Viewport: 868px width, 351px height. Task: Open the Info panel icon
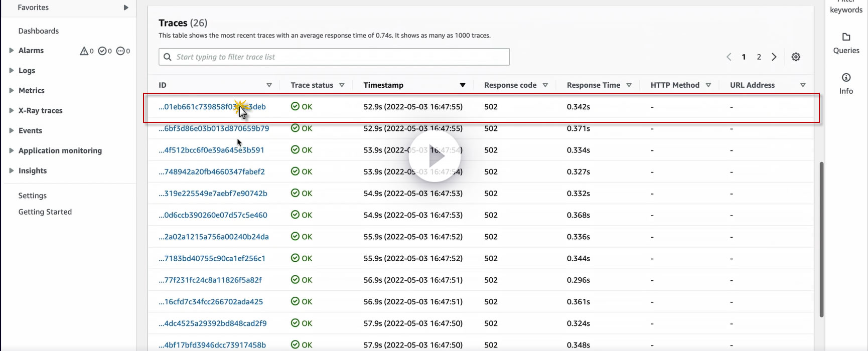pyautogui.click(x=846, y=77)
